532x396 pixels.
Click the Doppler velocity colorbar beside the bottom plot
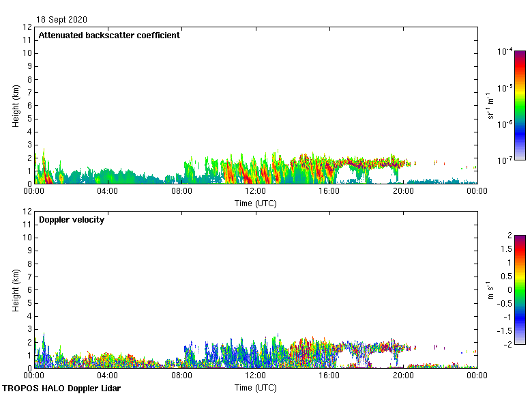pyautogui.click(x=520, y=289)
